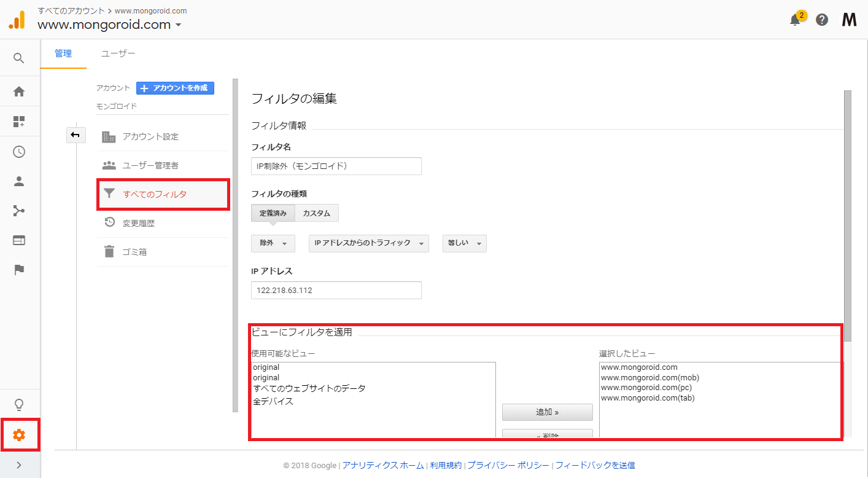Open Conversions flag icon in sidebar
Screen dimensions: 868x478
point(19,270)
